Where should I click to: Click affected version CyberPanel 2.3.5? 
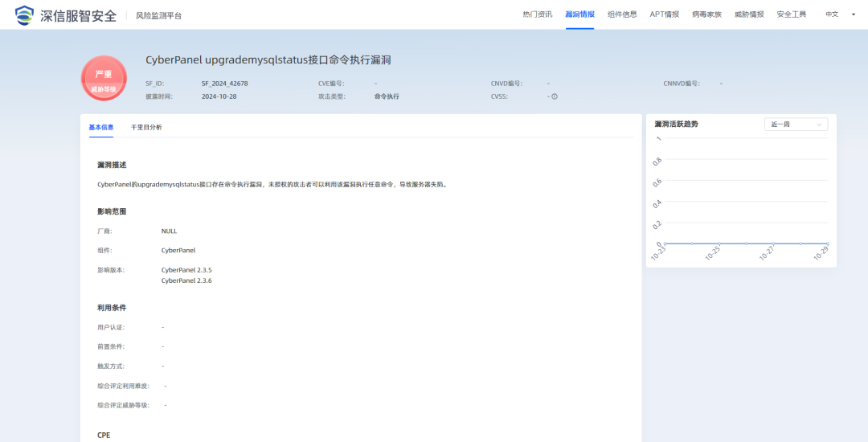pos(186,270)
